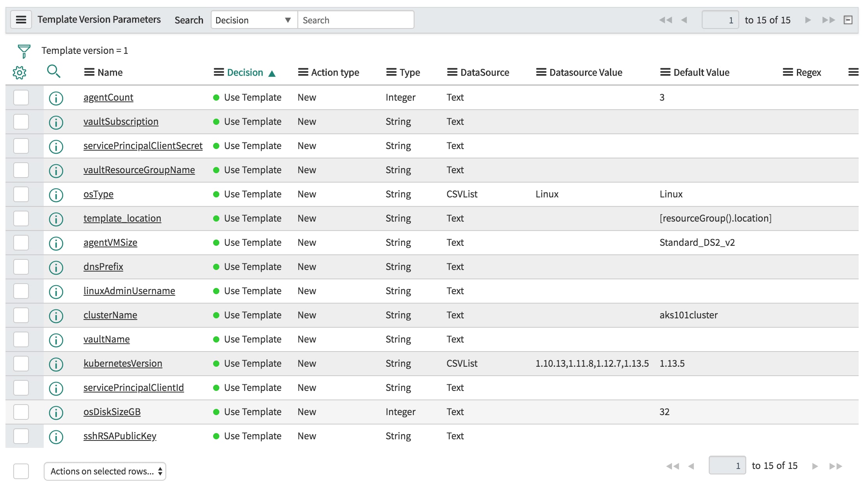Viewport: 868px width, 483px height.
Task: Open the agentVMSize parameter link
Action: click(x=110, y=243)
